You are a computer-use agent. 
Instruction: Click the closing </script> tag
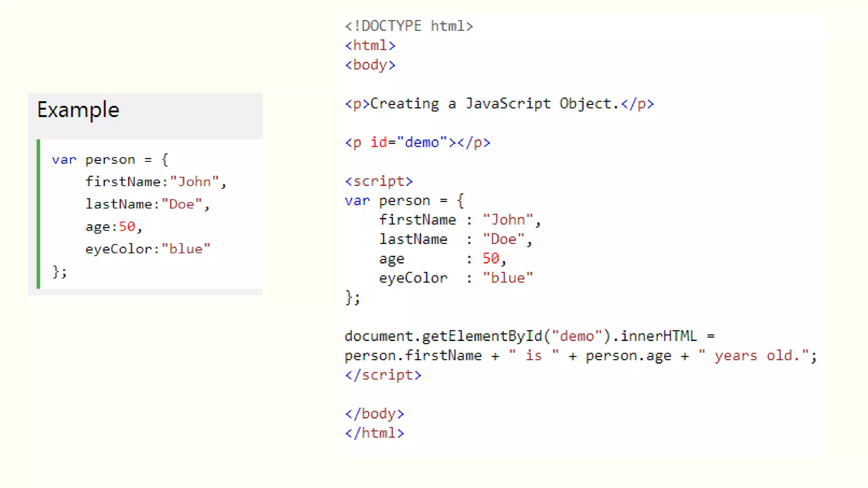tap(383, 375)
